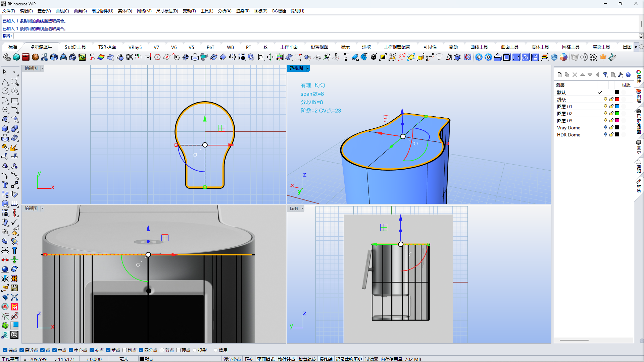Click the toolbar options gear icon
Screen dimensions: 644x362
click(x=641, y=47)
